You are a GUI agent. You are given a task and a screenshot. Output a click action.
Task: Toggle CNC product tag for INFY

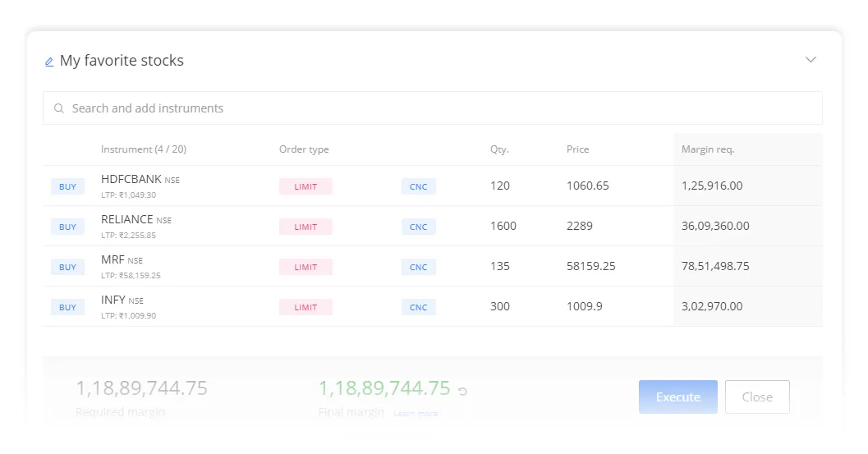point(419,307)
